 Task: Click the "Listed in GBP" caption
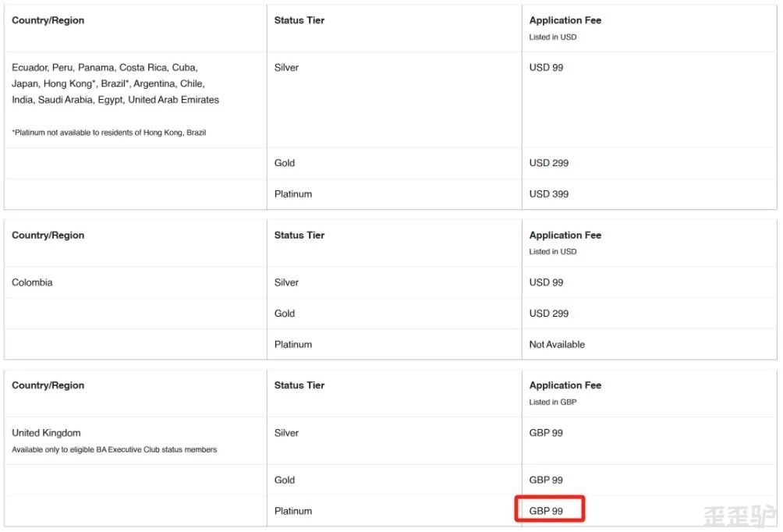[553, 403]
